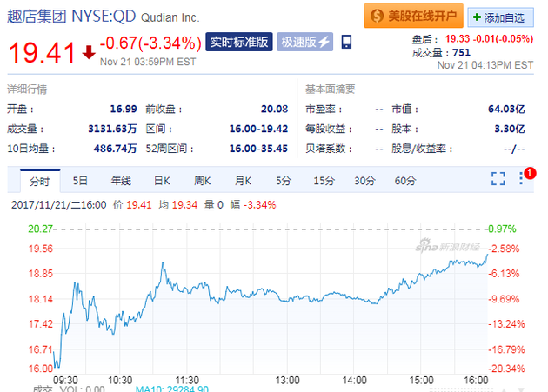The width and height of the screenshot is (548, 392).
Task: Select the 15分 chart tab
Action: click(x=324, y=181)
